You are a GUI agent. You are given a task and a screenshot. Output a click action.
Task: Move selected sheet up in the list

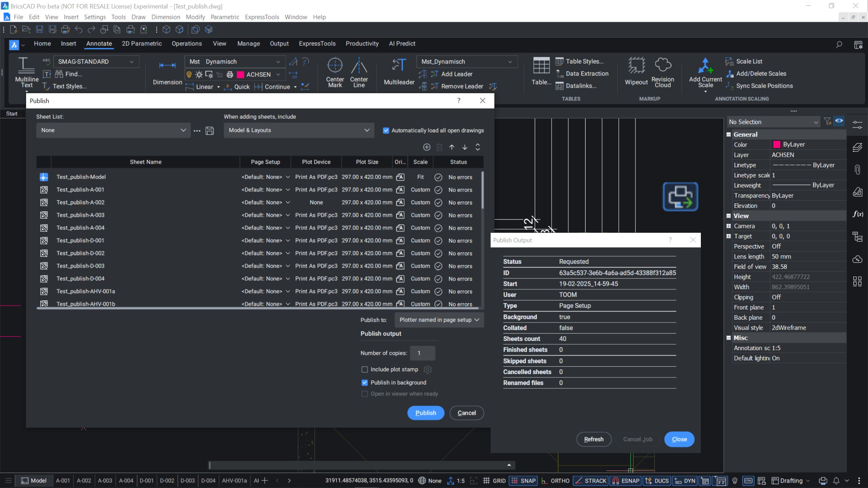pos(451,147)
